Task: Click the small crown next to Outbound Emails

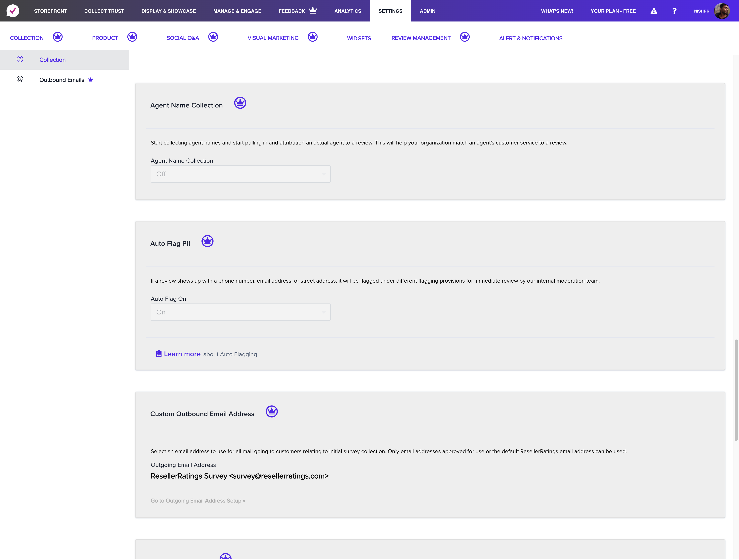Action: (x=91, y=79)
